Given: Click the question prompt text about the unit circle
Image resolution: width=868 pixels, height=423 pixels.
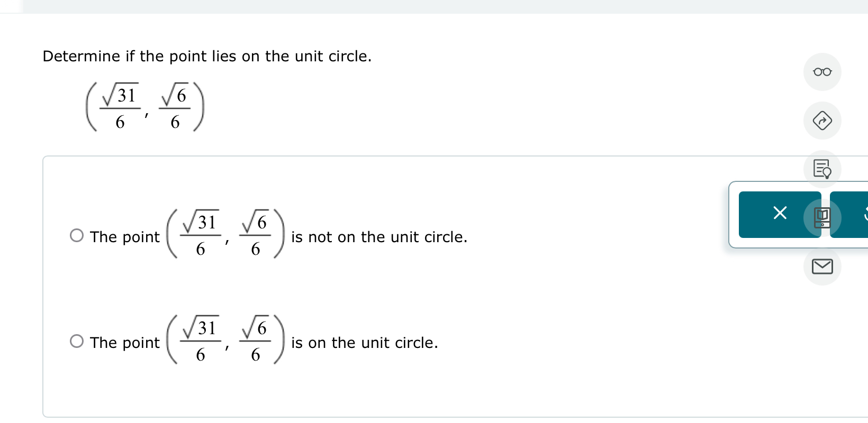Looking at the screenshot, I should point(206,57).
